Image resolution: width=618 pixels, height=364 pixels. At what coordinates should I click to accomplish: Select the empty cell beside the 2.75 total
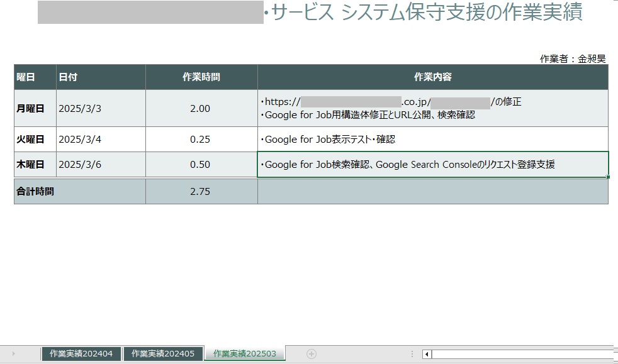[x=433, y=192]
